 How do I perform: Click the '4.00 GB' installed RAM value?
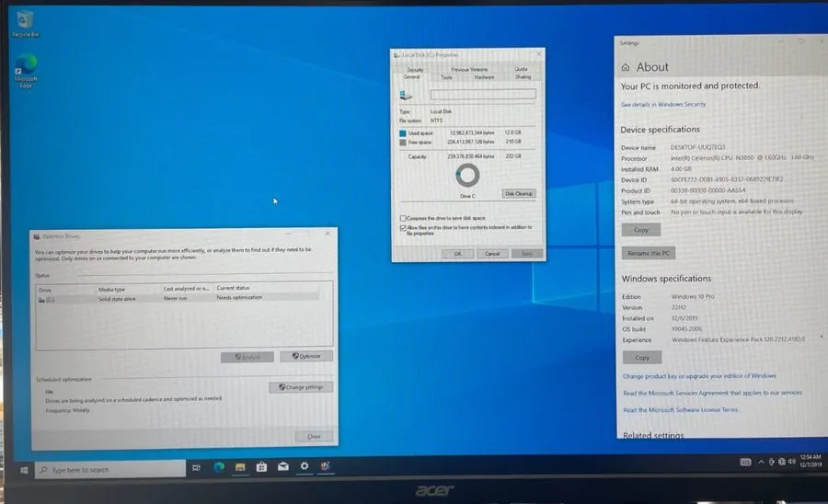tap(681, 169)
